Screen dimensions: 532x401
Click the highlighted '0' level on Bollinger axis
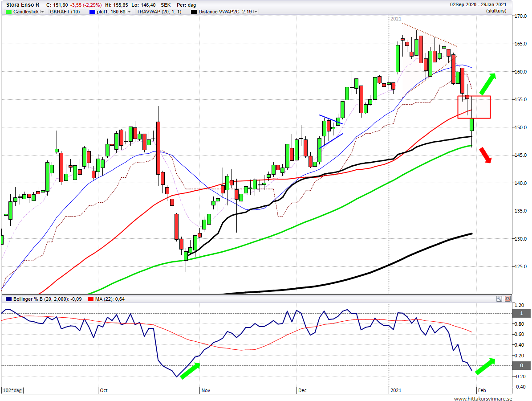pyautogui.click(x=522, y=366)
